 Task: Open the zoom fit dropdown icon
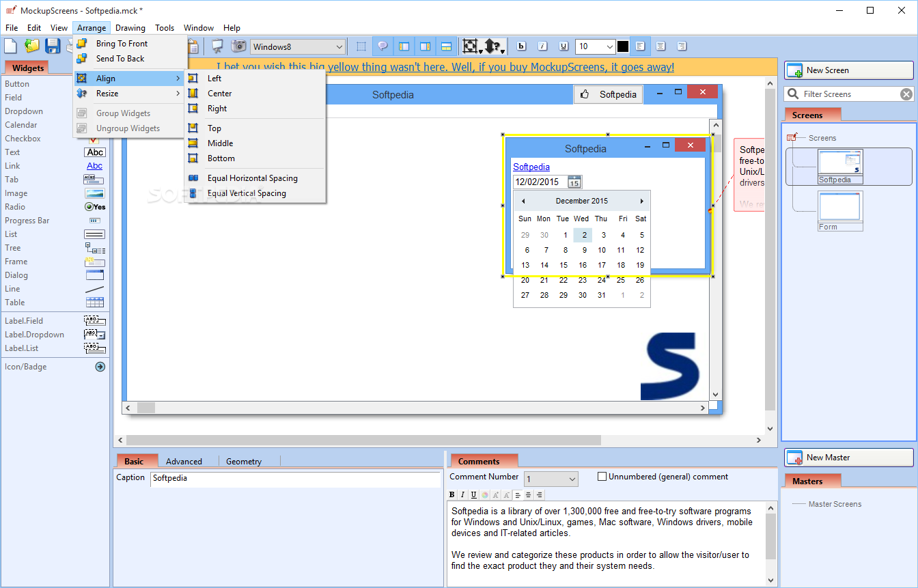click(x=472, y=46)
